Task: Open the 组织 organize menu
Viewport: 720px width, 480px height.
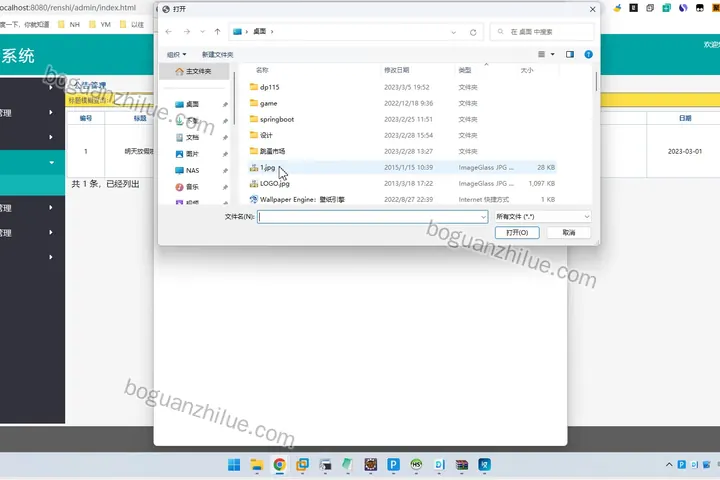Action: tap(176, 55)
